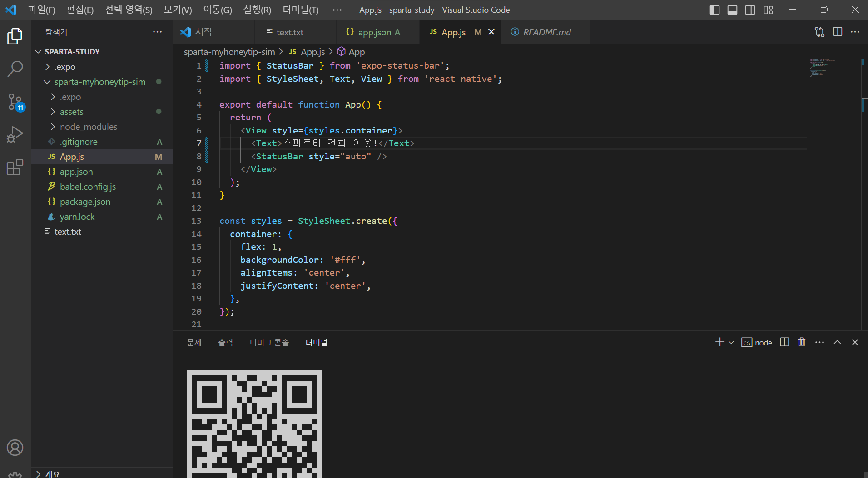Screen dimensions: 868x478
Task: Expand the top-level .expo folder
Action: click(x=47, y=67)
